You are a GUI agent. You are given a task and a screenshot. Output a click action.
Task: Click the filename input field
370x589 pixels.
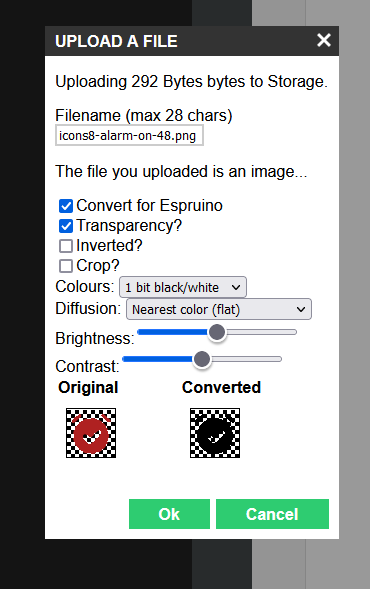(129, 136)
